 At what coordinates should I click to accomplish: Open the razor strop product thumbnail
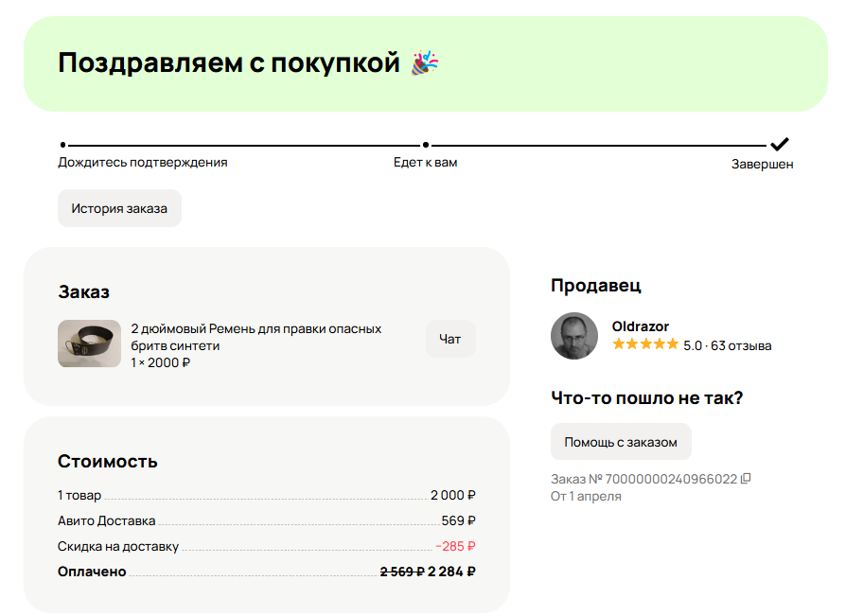pyautogui.click(x=89, y=343)
